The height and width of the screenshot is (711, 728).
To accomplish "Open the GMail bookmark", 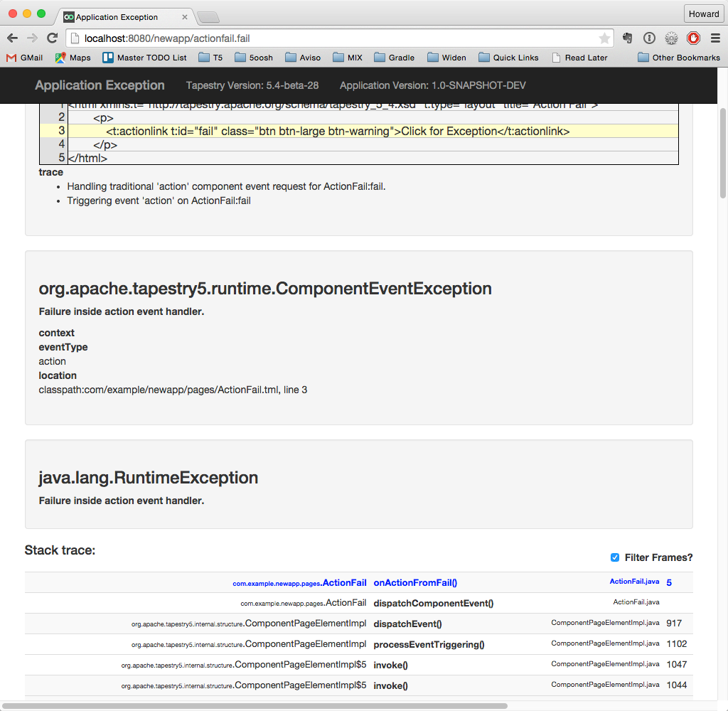I will pyautogui.click(x=25, y=58).
